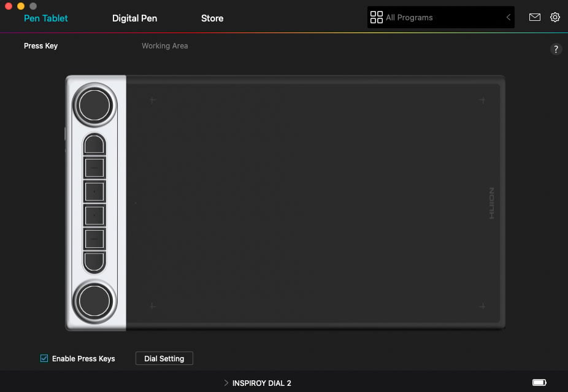Select the fifth press key
568x392 pixels.
(x=94, y=239)
